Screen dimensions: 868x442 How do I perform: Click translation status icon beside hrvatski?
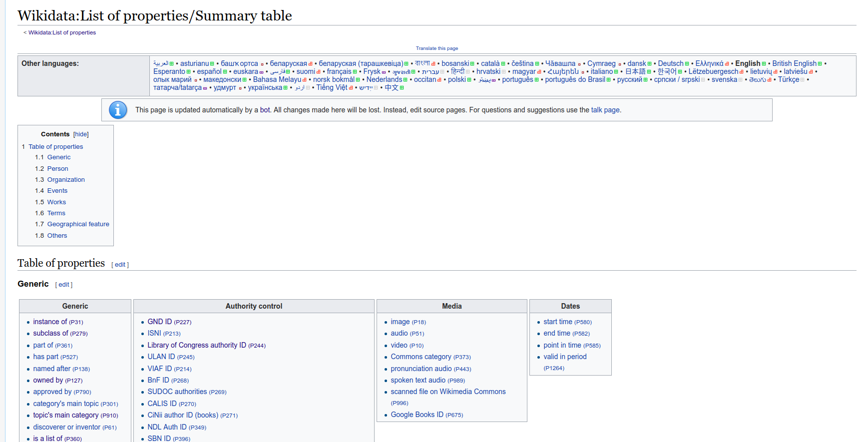[x=503, y=72]
